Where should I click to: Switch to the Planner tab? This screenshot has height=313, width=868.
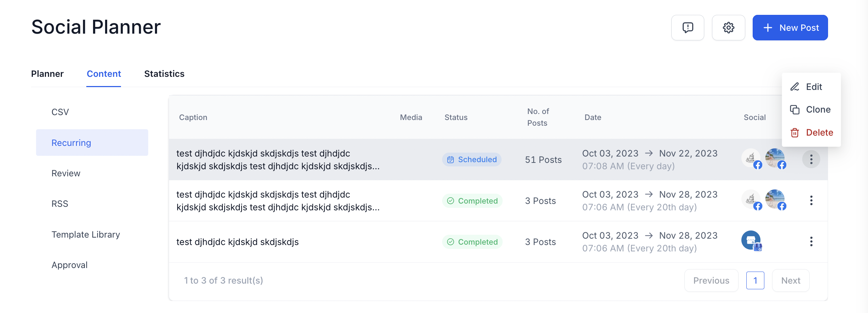pos(47,74)
